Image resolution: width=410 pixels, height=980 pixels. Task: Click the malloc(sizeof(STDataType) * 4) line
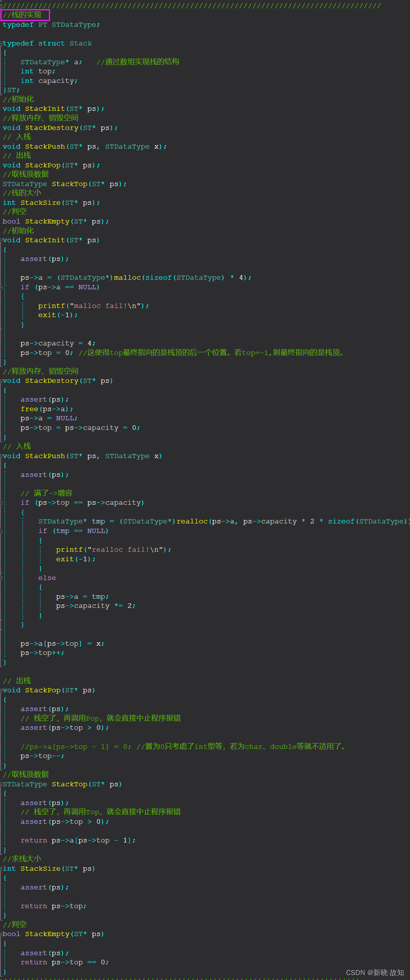point(136,278)
